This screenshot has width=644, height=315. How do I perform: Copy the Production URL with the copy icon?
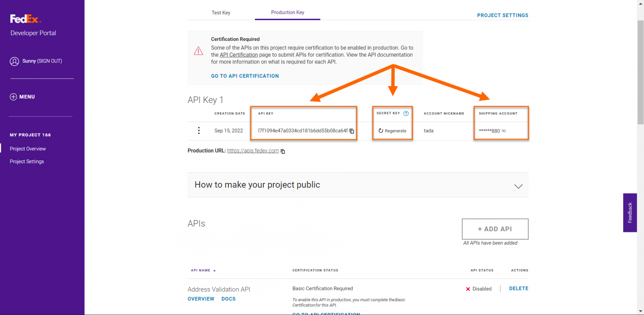(283, 151)
